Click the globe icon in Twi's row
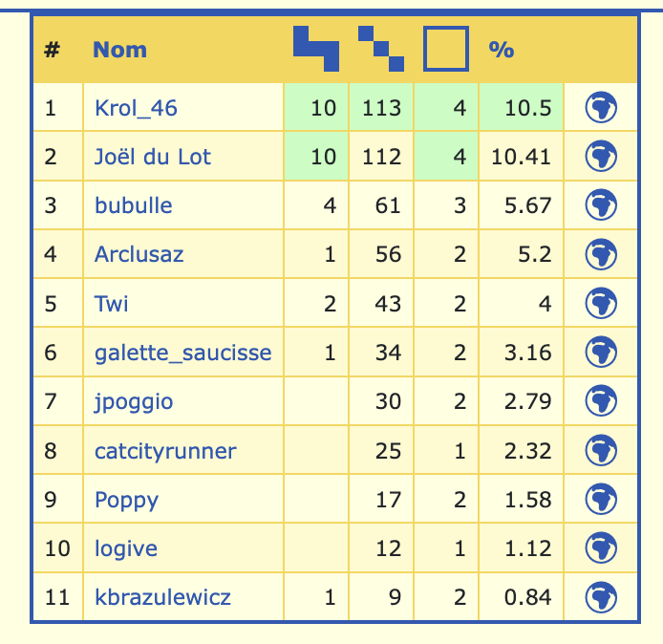This screenshot has height=644, width=663. point(600,304)
